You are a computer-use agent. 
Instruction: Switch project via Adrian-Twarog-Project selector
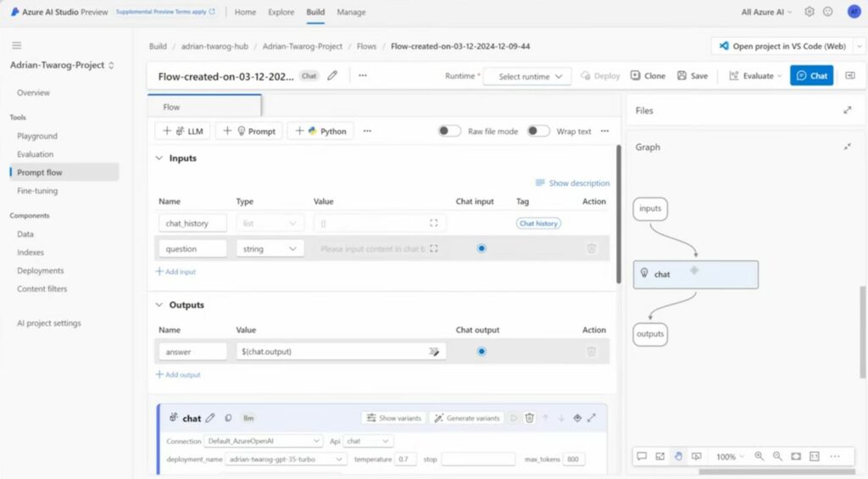(63, 65)
